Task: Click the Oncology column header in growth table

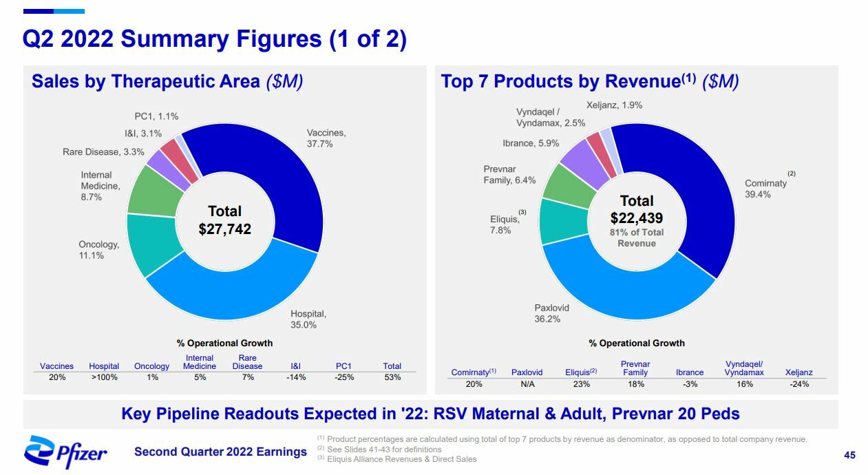Action: pos(151,366)
